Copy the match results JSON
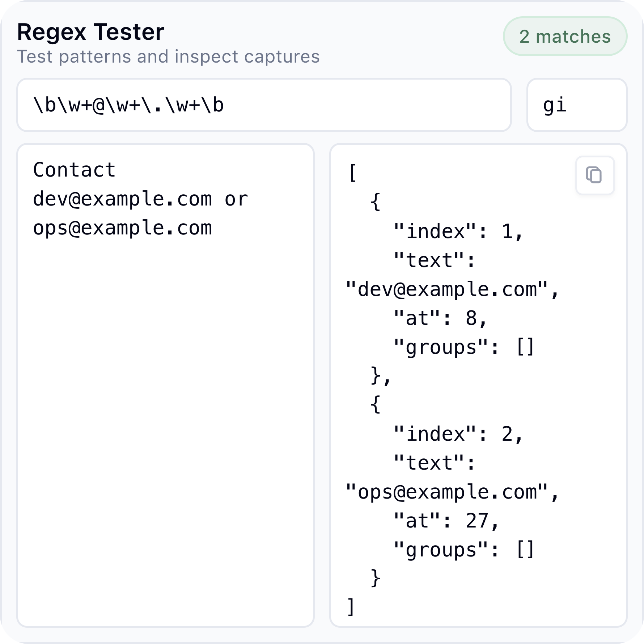This screenshot has height=644, width=644. [595, 175]
